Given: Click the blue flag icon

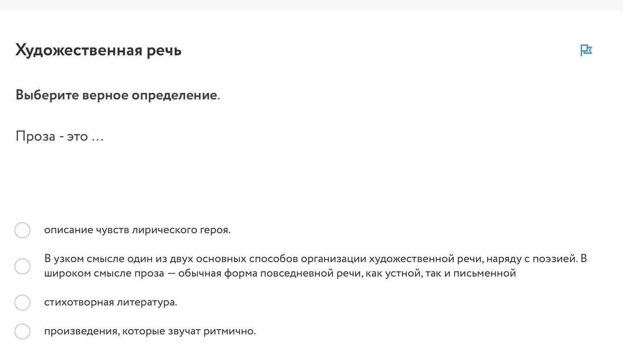Looking at the screenshot, I should click(x=586, y=50).
